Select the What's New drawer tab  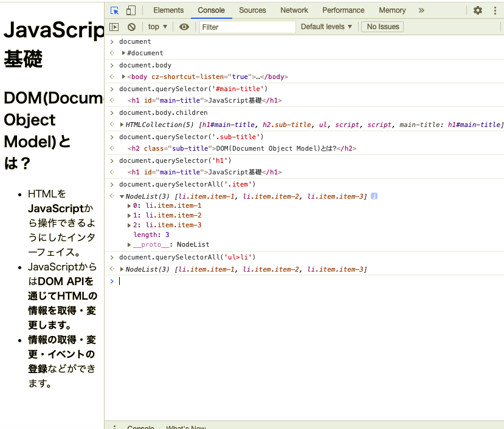186,427
